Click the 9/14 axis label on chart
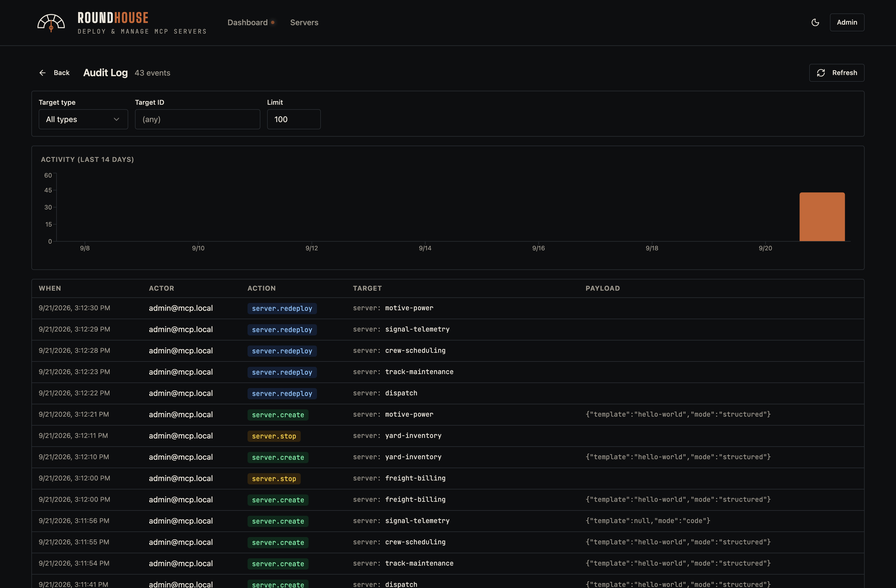The width and height of the screenshot is (896, 588). pyautogui.click(x=425, y=248)
